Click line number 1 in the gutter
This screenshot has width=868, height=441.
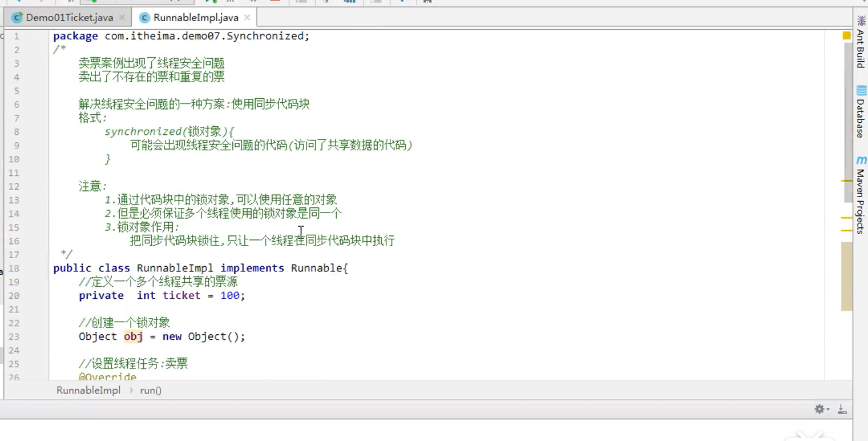pyautogui.click(x=16, y=36)
